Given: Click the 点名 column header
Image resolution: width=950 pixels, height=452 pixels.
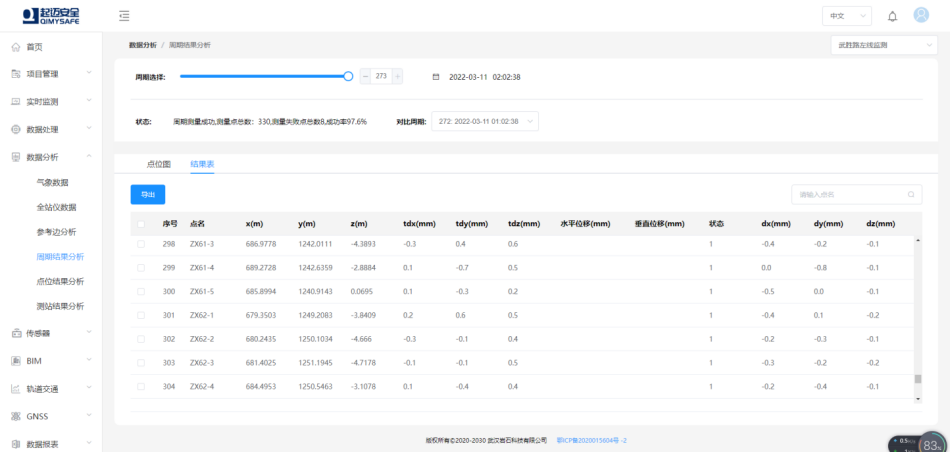Looking at the screenshot, I should [x=198, y=224].
